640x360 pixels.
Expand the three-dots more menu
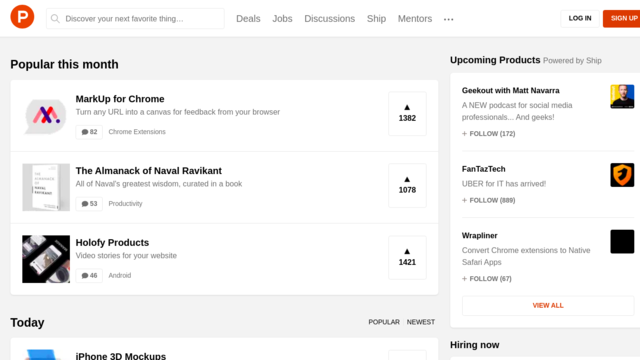[449, 19]
